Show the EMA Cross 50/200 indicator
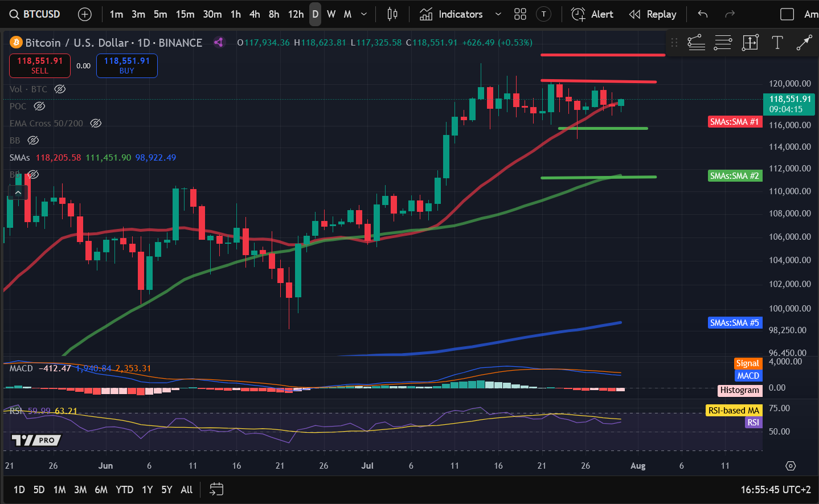The height and width of the screenshot is (504, 819). click(96, 123)
